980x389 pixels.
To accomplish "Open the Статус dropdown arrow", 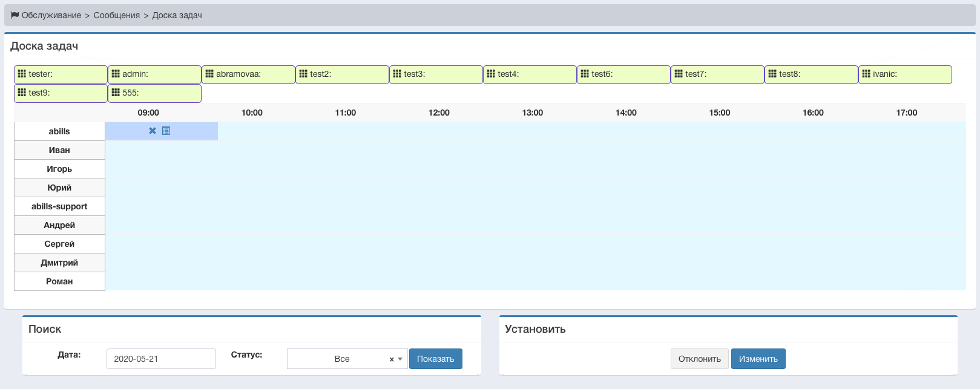I will (400, 359).
